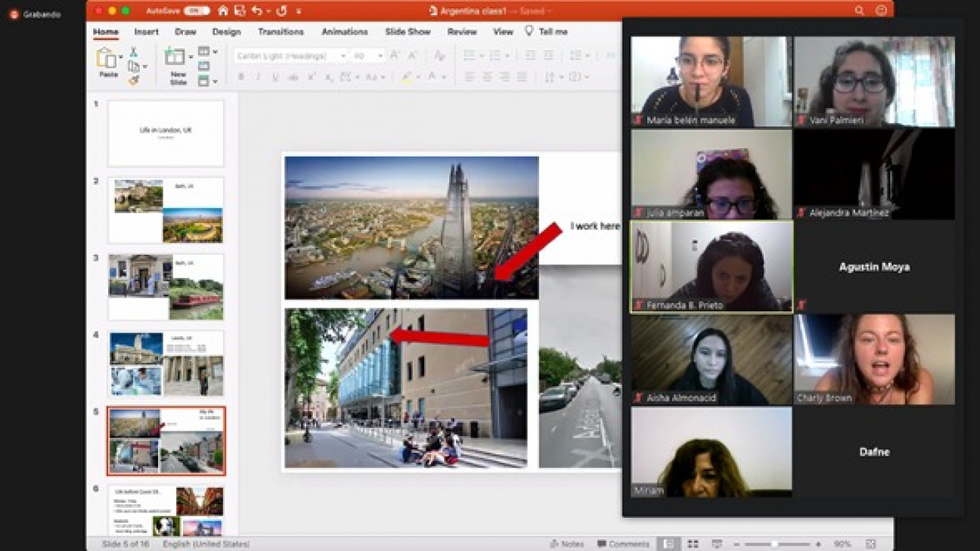Click Tell me search box
Image resolution: width=980 pixels, height=551 pixels.
[546, 32]
